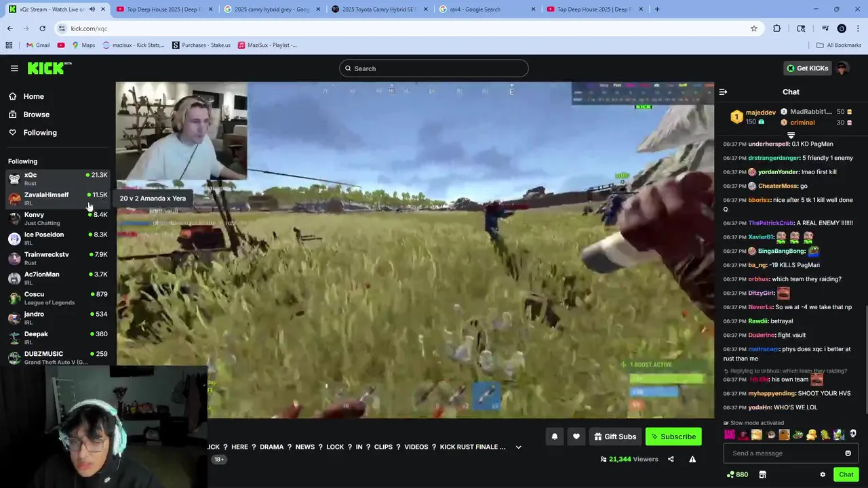Select the skull quick emote
This screenshot has height=488, width=868.
(853, 434)
